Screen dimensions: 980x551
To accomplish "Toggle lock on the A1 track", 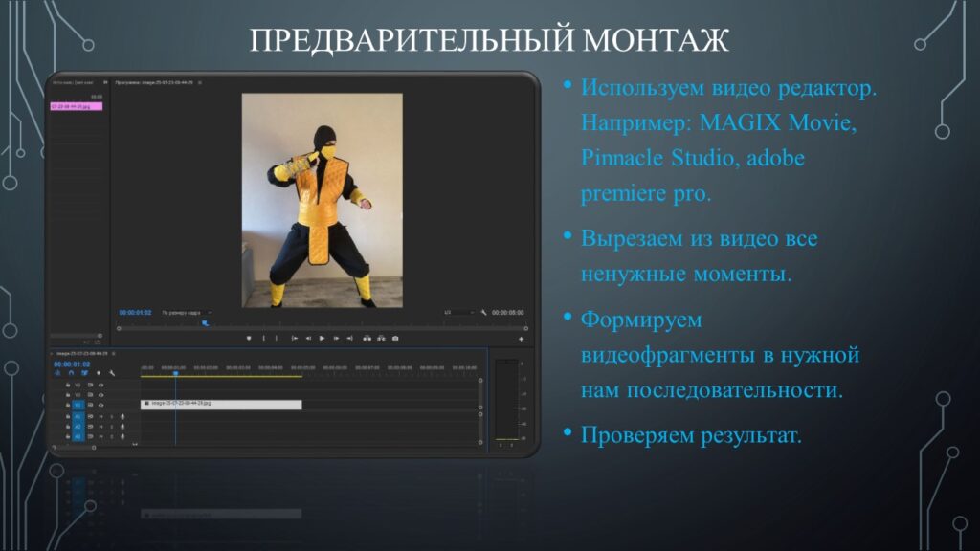I will coord(68,416).
